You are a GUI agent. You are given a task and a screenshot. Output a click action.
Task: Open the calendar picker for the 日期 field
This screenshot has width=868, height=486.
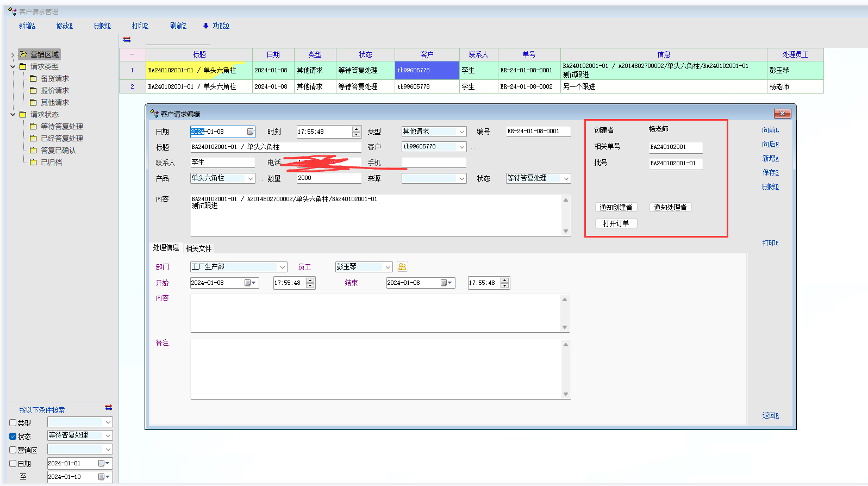[x=250, y=132]
